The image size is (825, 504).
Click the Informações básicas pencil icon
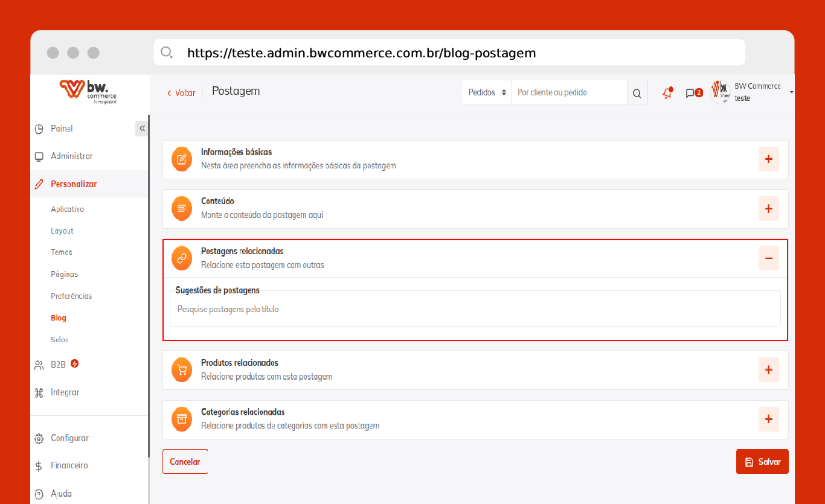pyautogui.click(x=182, y=159)
